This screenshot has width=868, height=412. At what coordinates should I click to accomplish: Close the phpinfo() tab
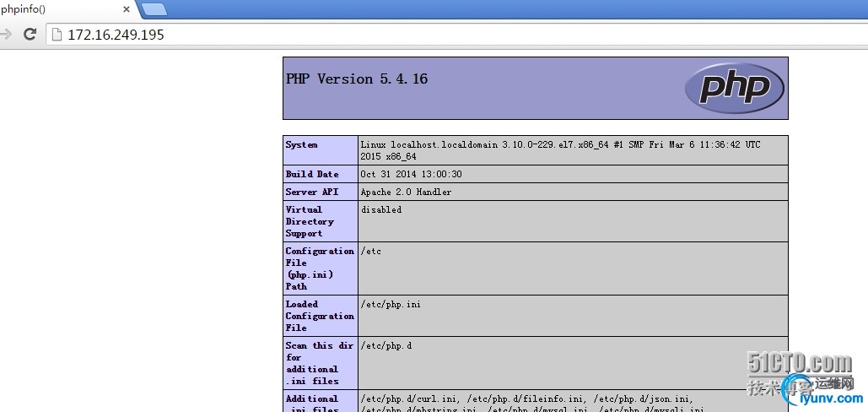(x=127, y=9)
